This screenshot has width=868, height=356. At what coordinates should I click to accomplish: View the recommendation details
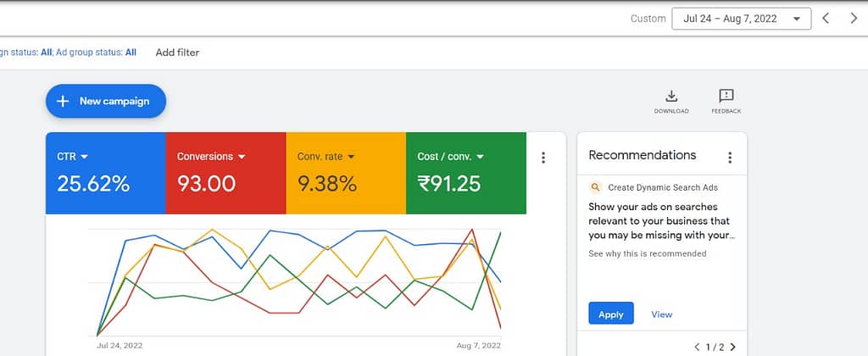661,314
